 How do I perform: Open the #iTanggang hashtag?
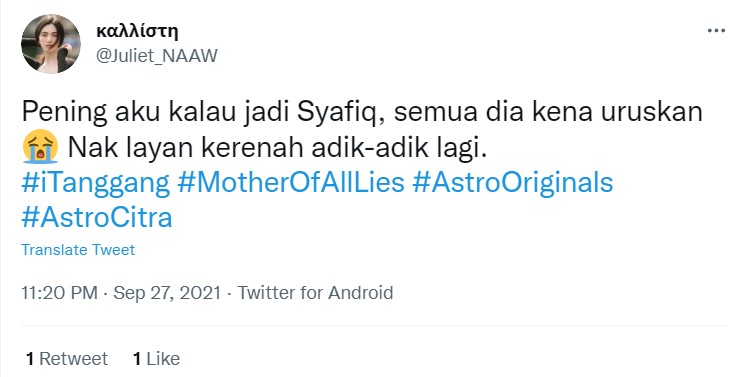[95, 184]
